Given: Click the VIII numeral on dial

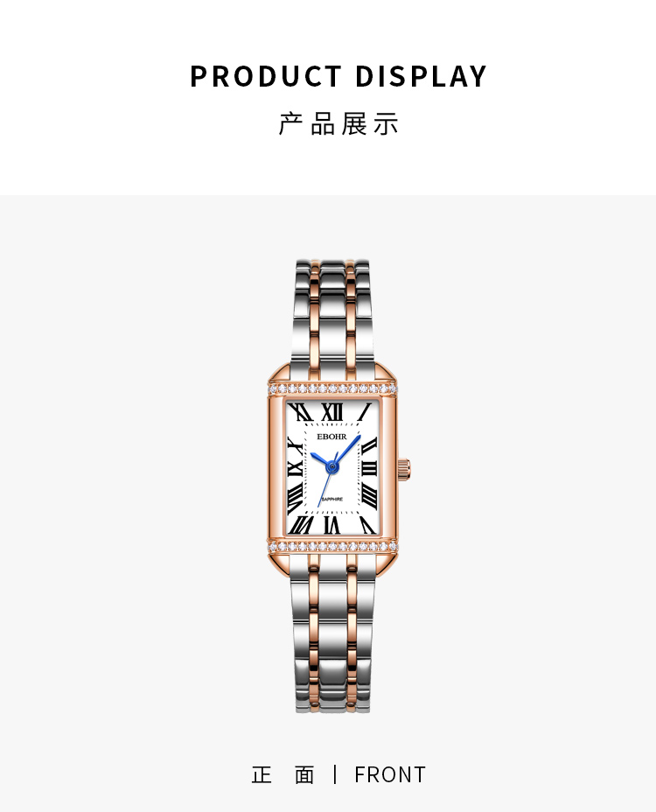Looking at the screenshot, I should [296, 500].
